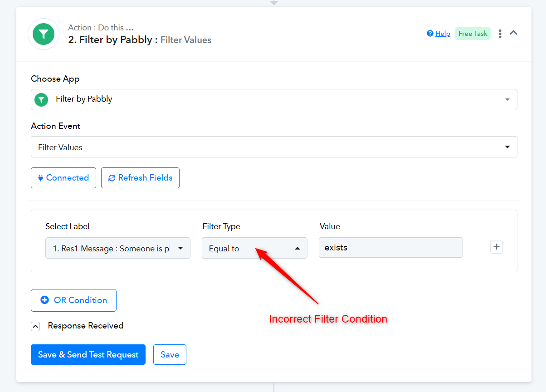Click the Value field containing exists
This screenshot has width=546, height=392.
coord(391,248)
